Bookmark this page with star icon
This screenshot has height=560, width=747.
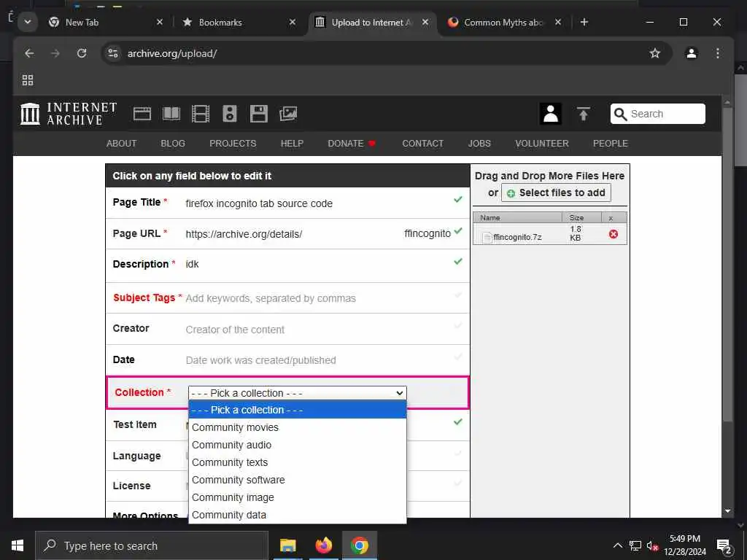coord(655,53)
